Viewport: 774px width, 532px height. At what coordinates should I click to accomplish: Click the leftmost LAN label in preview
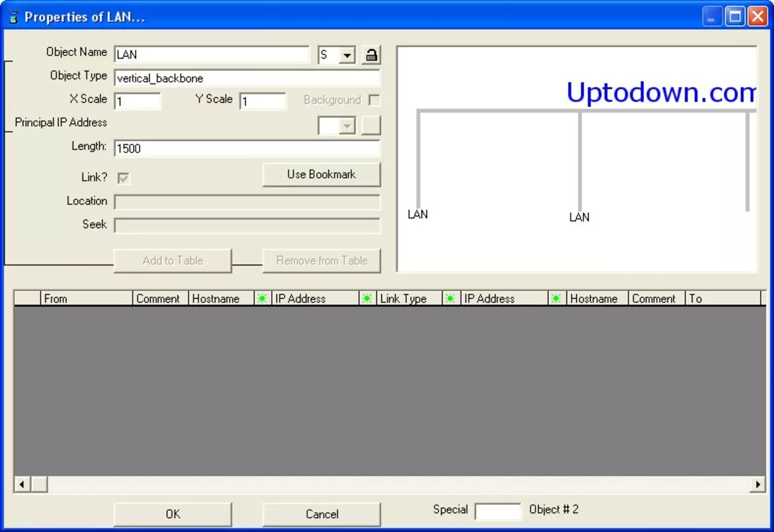418,215
